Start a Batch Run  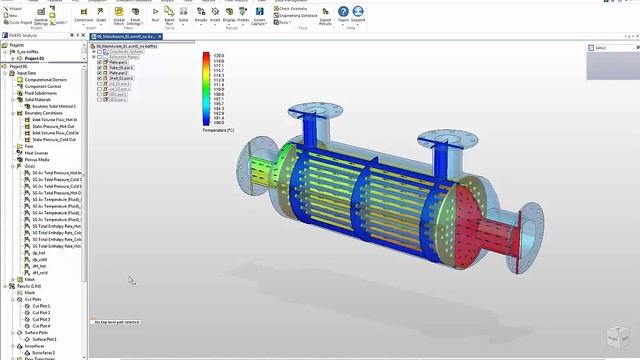[169, 16]
